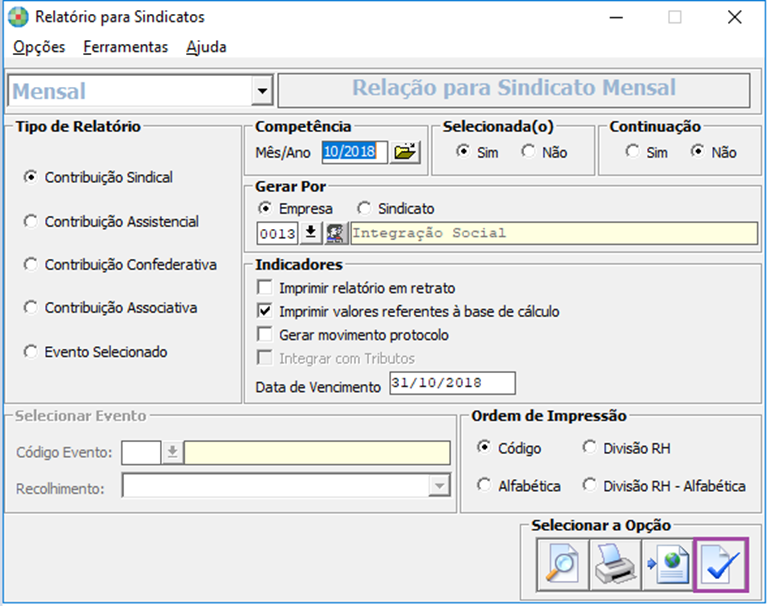Uncheck Imprimir valores referentes à base de cálculo

[x=265, y=311]
